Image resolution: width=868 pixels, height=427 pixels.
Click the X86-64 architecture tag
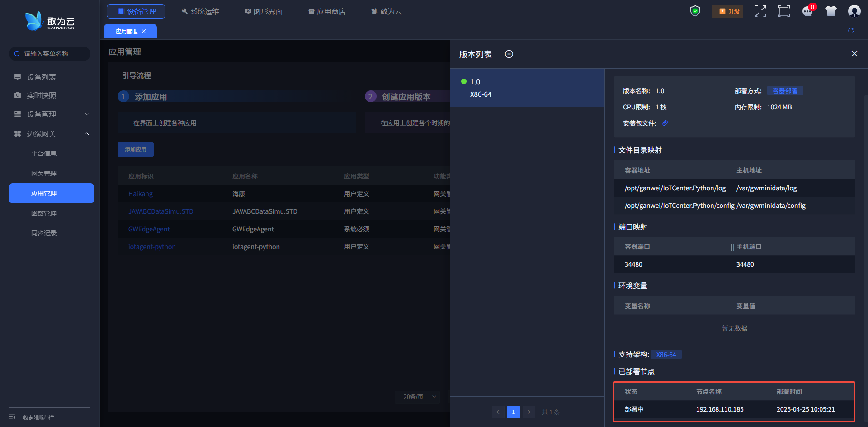(x=666, y=355)
